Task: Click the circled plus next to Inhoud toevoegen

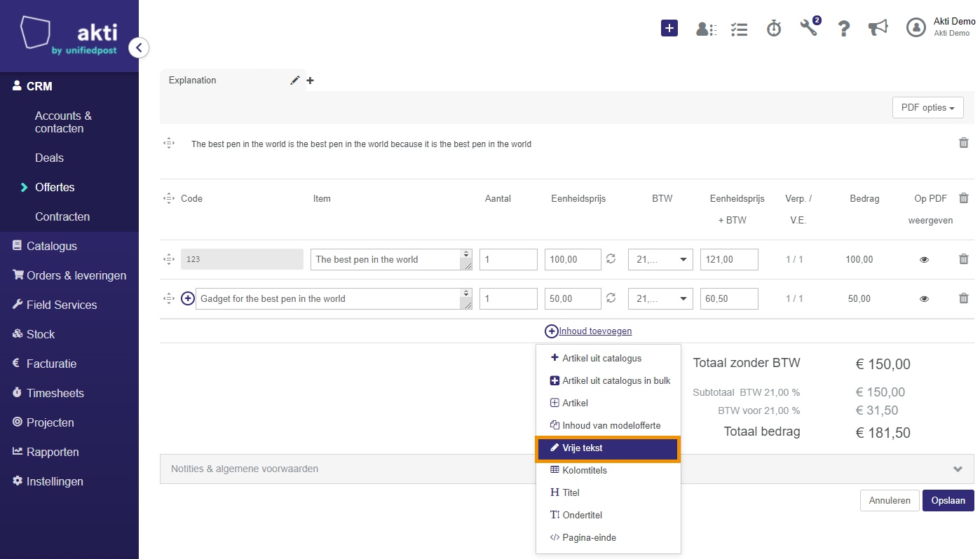Action: pos(552,331)
